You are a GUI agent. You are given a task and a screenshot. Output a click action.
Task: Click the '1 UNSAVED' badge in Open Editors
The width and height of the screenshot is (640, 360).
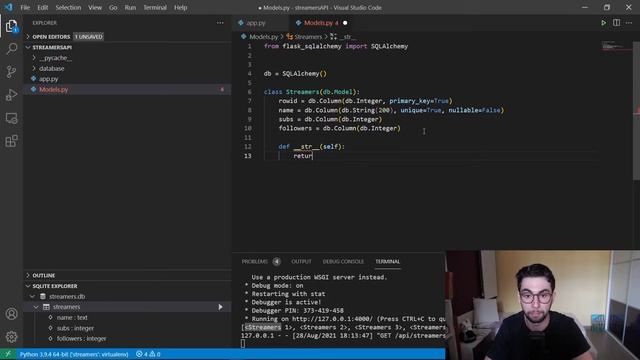click(x=89, y=37)
